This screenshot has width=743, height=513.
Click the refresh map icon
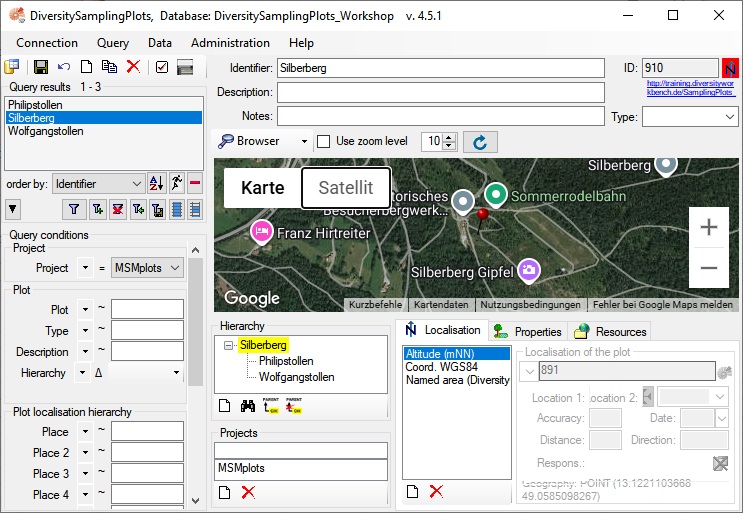tap(479, 142)
